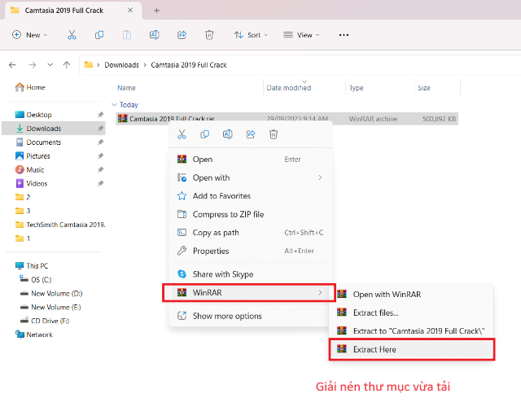
Task: Expand the Open with submenu
Action: point(320,177)
